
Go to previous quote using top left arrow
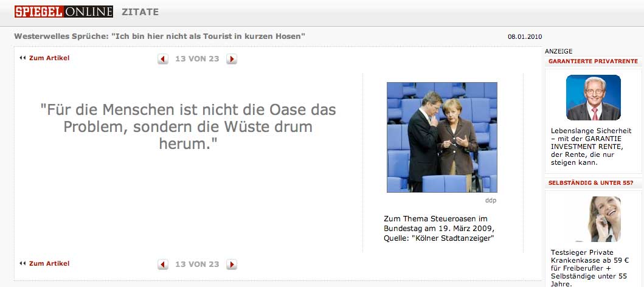pos(163,59)
